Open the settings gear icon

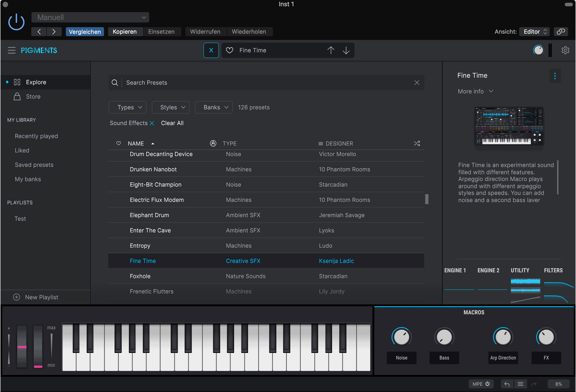(x=565, y=50)
